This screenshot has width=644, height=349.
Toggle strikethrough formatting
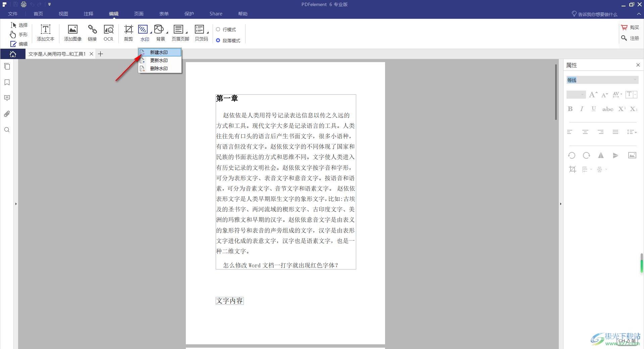click(x=608, y=109)
